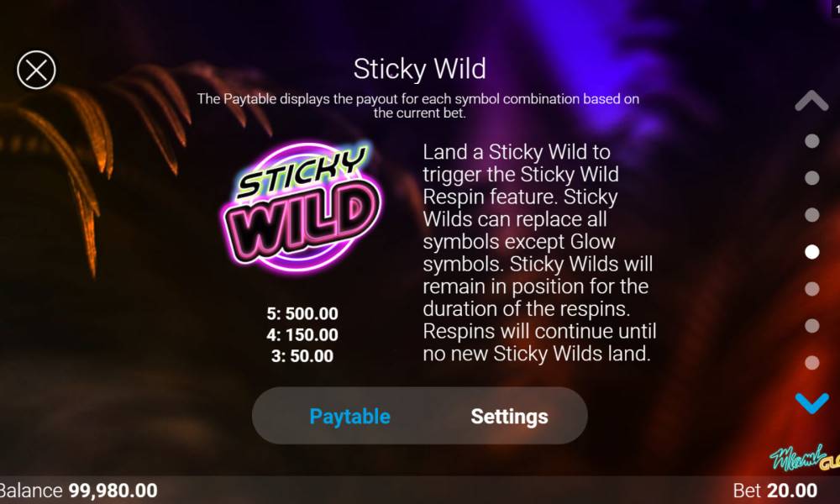Click the Bet amount 20.00
The image size is (840, 504).
[x=792, y=490]
